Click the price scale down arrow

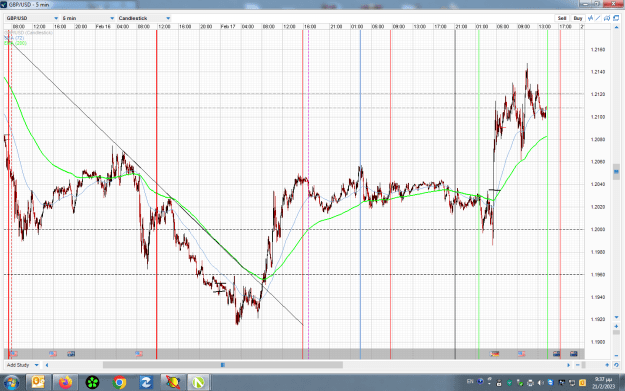click(616, 317)
